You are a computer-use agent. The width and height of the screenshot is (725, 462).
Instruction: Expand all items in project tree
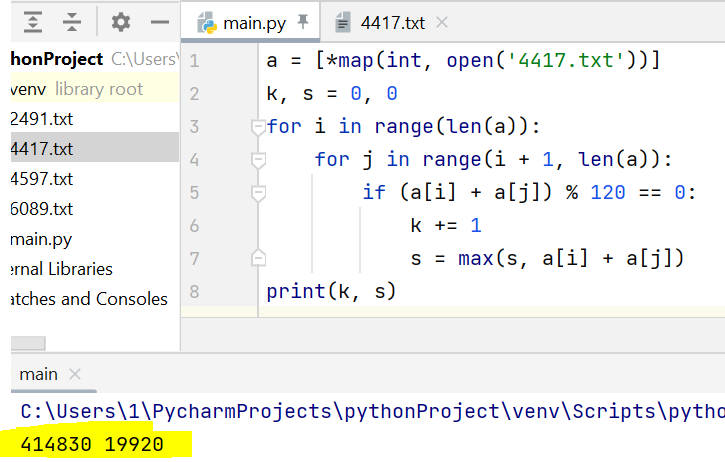[x=33, y=22]
